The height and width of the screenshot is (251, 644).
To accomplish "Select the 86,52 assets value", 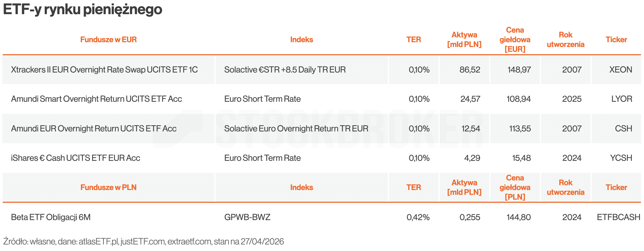I will (470, 70).
